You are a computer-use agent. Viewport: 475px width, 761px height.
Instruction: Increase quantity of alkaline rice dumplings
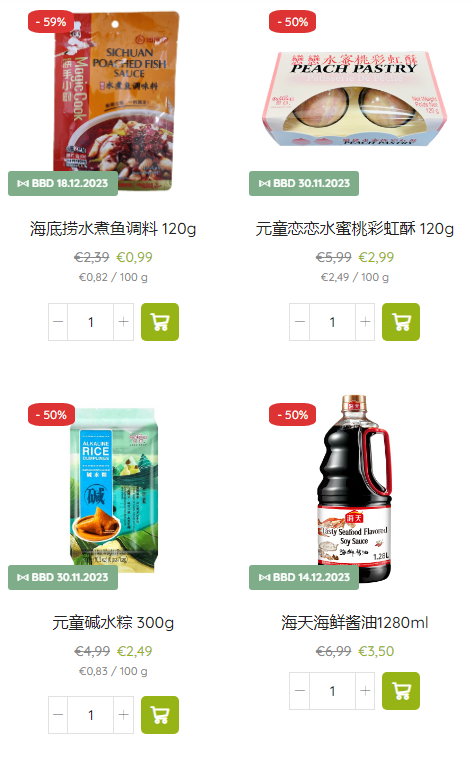[124, 715]
